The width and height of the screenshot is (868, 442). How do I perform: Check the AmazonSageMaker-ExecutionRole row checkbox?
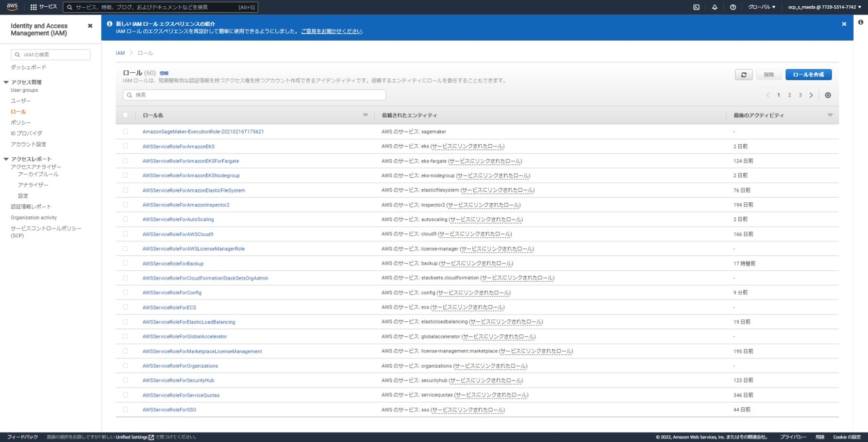tap(125, 131)
